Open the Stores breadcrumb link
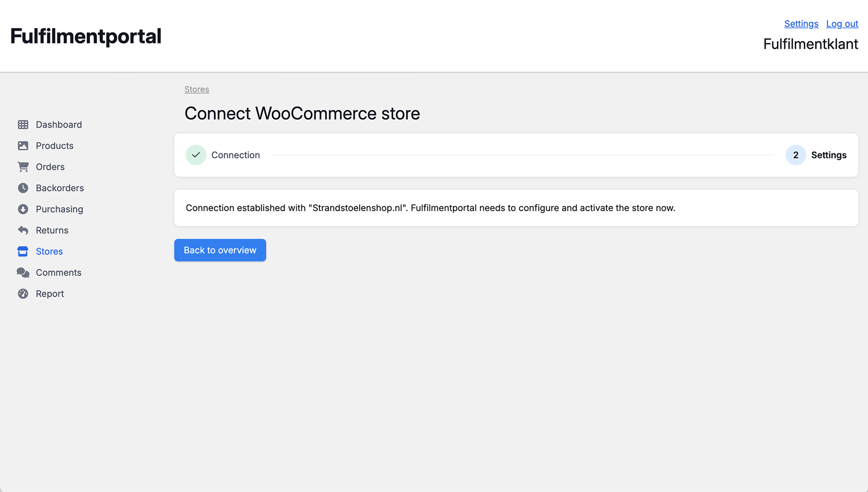Image resolution: width=868 pixels, height=492 pixels. point(196,89)
